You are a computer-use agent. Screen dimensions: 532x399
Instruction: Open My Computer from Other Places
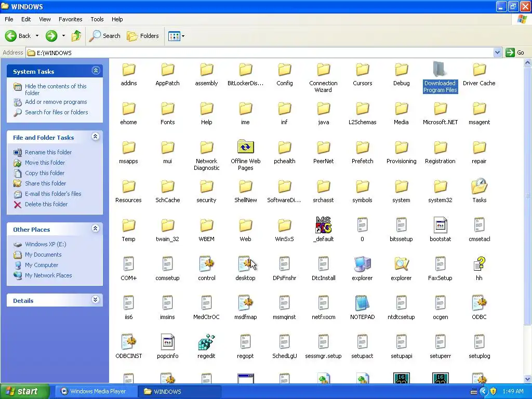click(x=42, y=265)
